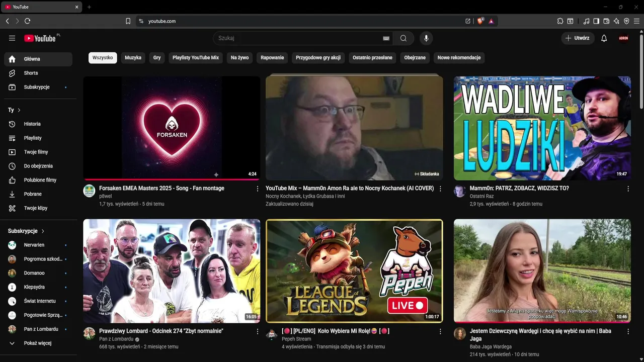Open more options for PATRZ, ZOBACZ video
Screen dimensions: 644x362
(x=628, y=189)
